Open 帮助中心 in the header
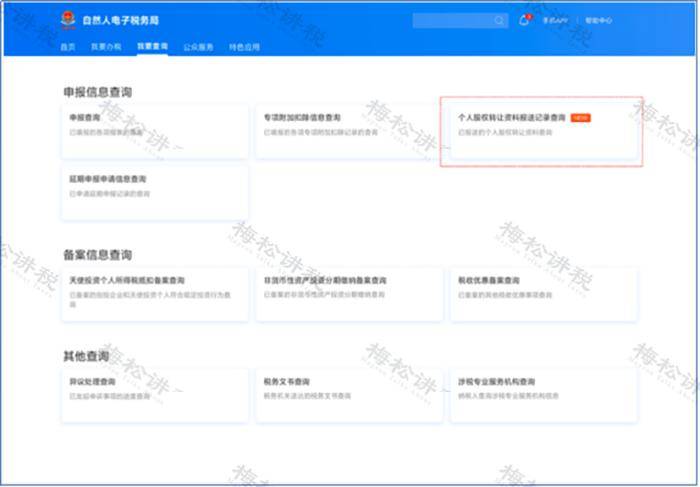The height and width of the screenshot is (487, 700). point(598,21)
